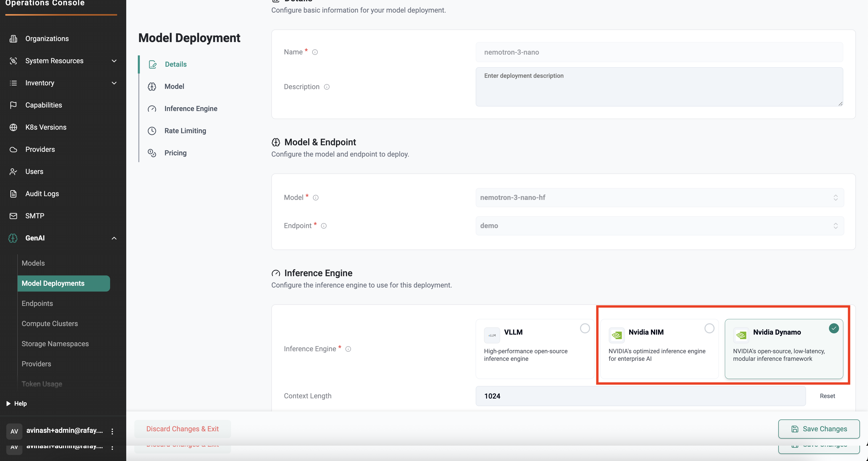The width and height of the screenshot is (868, 461).
Task: Open Endpoints under GenAI
Action: 37,303
